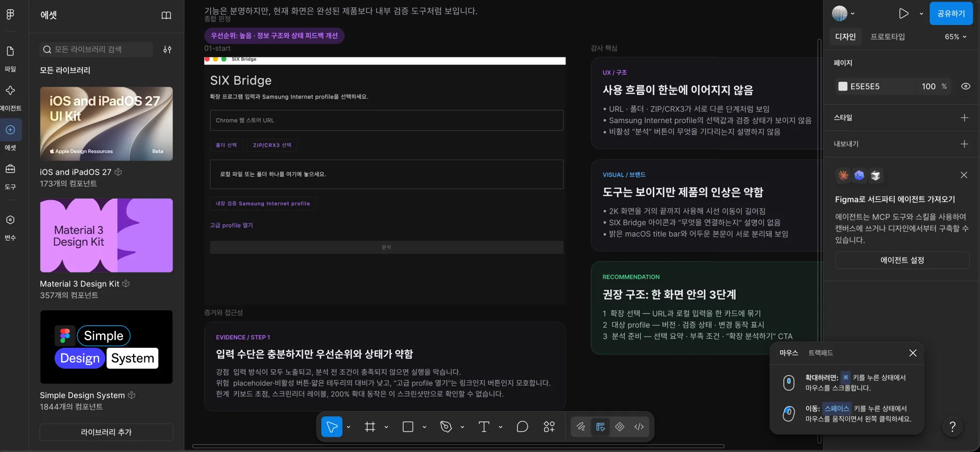Open the help question mark button
The image size is (980, 452).
tap(952, 427)
